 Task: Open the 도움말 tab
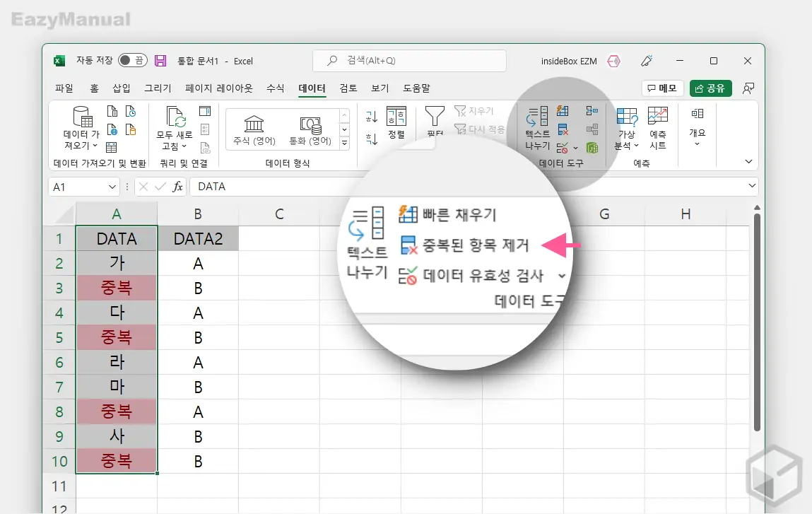point(417,88)
